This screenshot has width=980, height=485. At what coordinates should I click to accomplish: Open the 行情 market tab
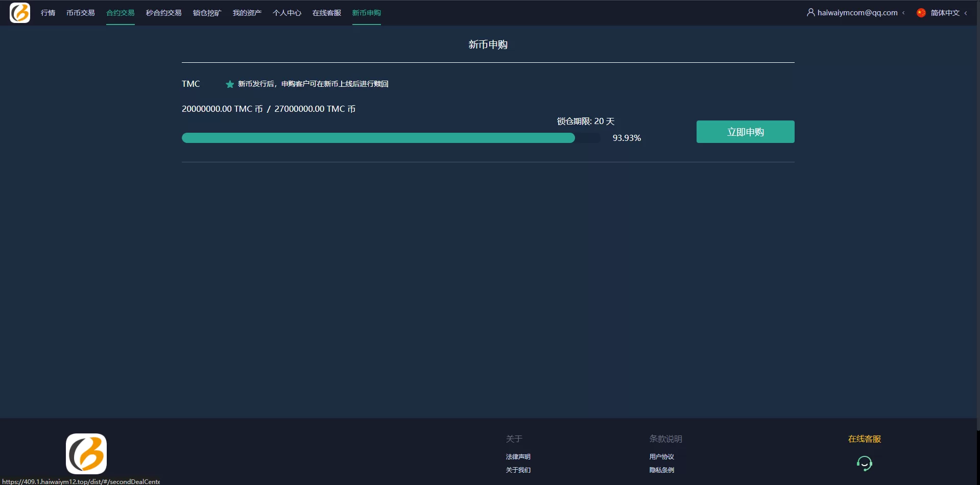48,13
